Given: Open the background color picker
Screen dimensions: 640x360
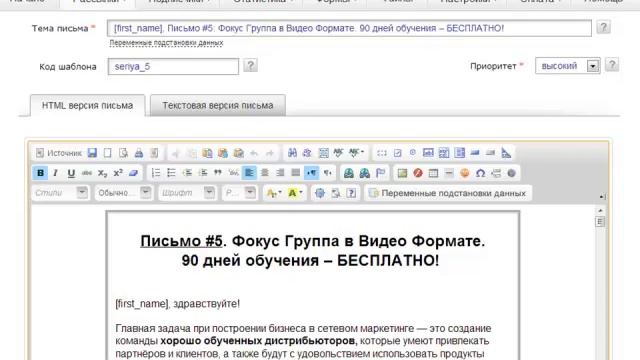Looking at the screenshot, I should (295, 193).
